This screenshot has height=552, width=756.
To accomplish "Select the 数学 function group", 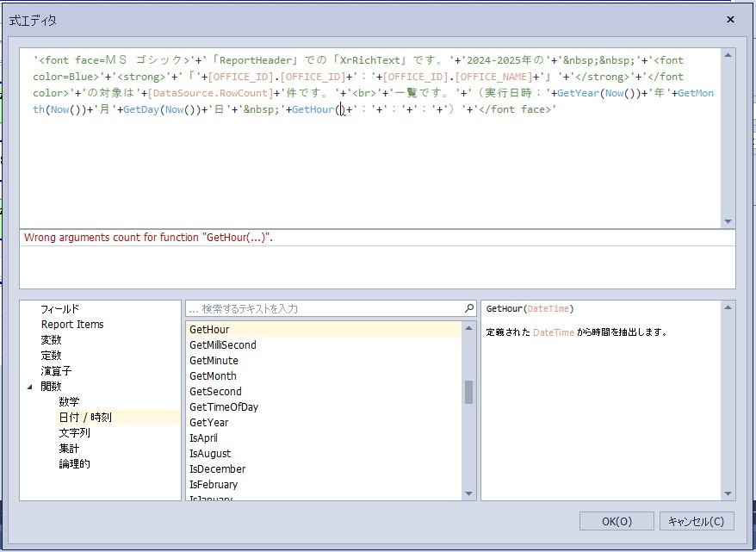I will click(x=69, y=401).
